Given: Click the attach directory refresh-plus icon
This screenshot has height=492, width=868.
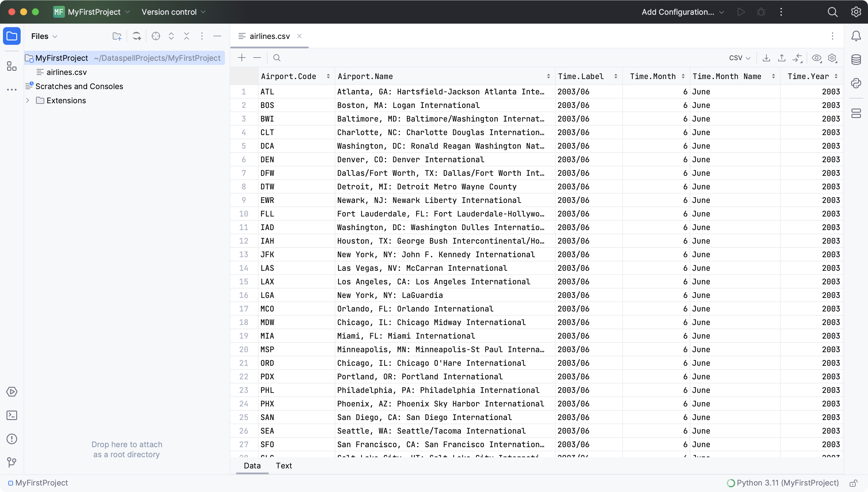Looking at the screenshot, I should tap(137, 36).
